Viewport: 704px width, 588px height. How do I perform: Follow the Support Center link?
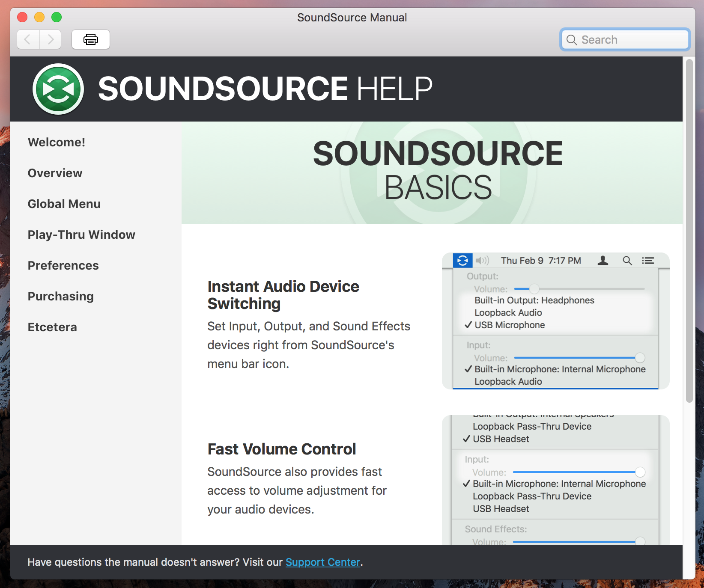323,562
